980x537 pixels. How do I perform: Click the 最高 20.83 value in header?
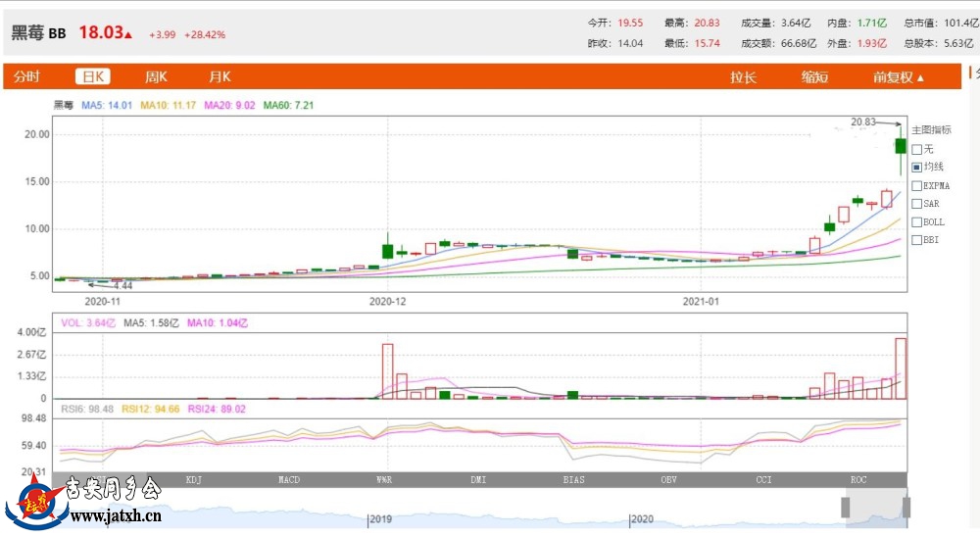point(707,24)
